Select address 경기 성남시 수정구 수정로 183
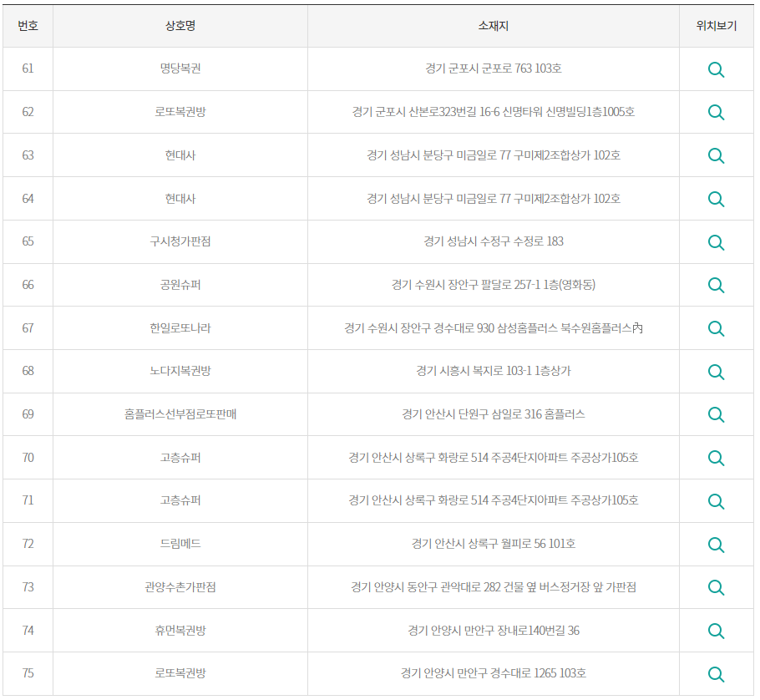This screenshot has height=700, width=760. coord(494,241)
